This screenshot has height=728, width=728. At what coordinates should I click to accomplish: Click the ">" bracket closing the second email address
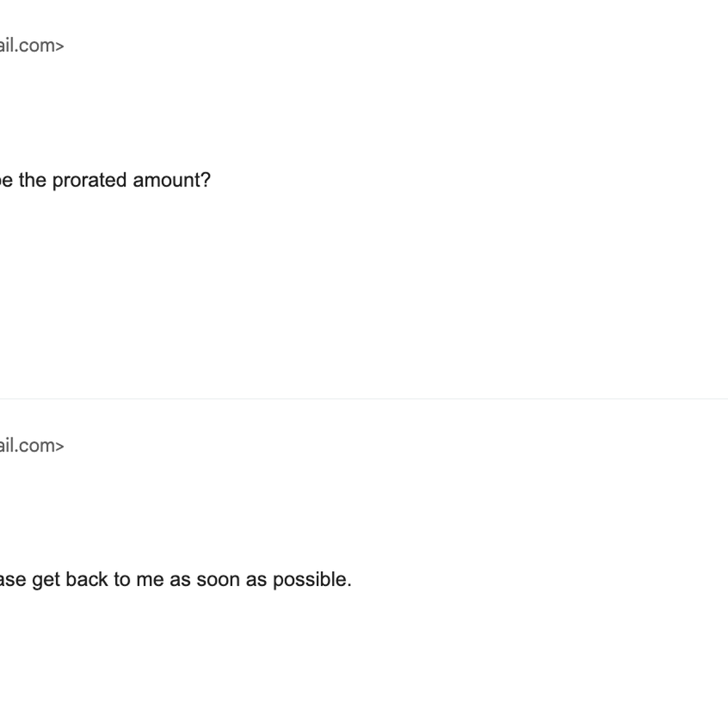click(60, 447)
